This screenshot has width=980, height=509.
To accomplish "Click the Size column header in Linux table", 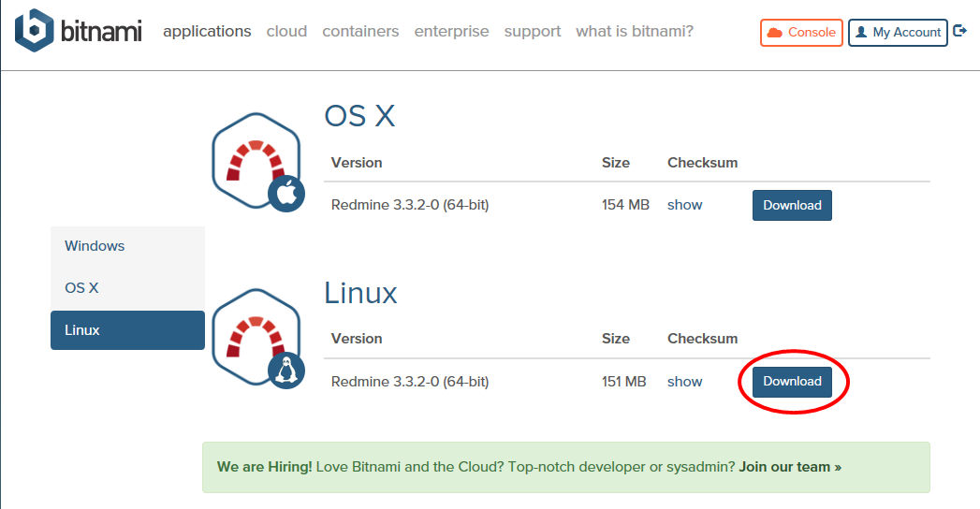I will point(616,339).
